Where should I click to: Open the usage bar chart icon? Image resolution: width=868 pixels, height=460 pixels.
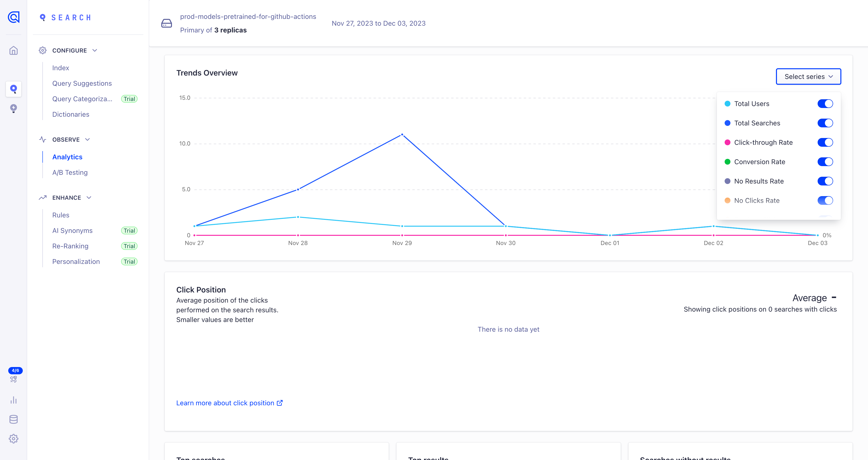(x=14, y=400)
